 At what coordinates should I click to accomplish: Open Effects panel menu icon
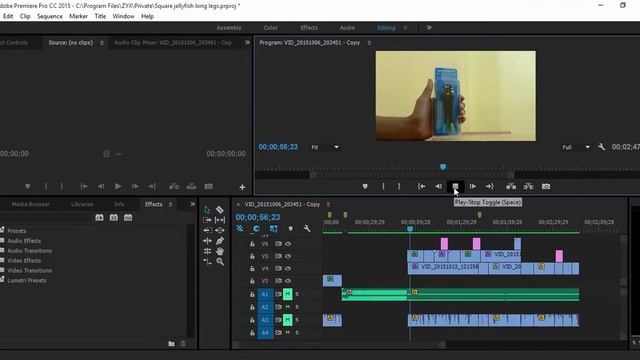pyautogui.click(x=171, y=204)
